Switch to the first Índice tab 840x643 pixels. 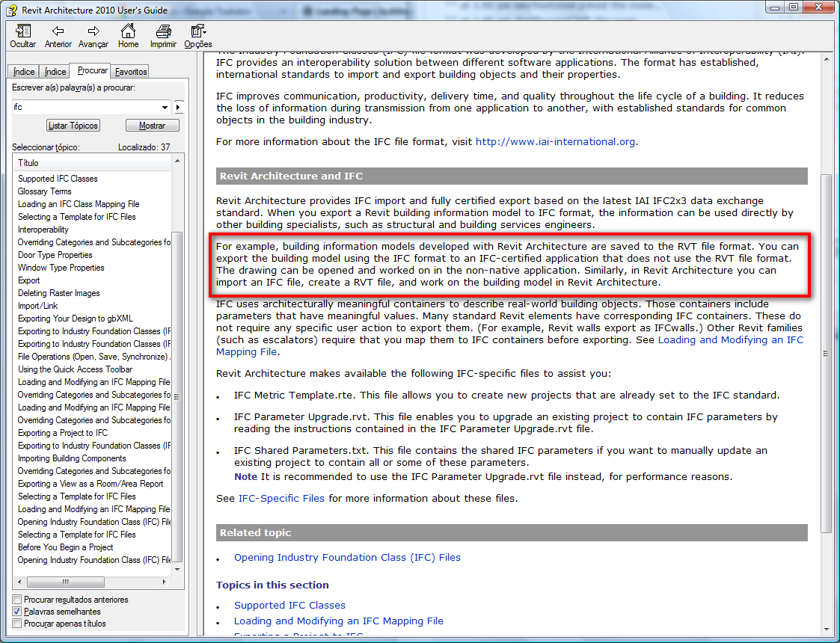[24, 71]
